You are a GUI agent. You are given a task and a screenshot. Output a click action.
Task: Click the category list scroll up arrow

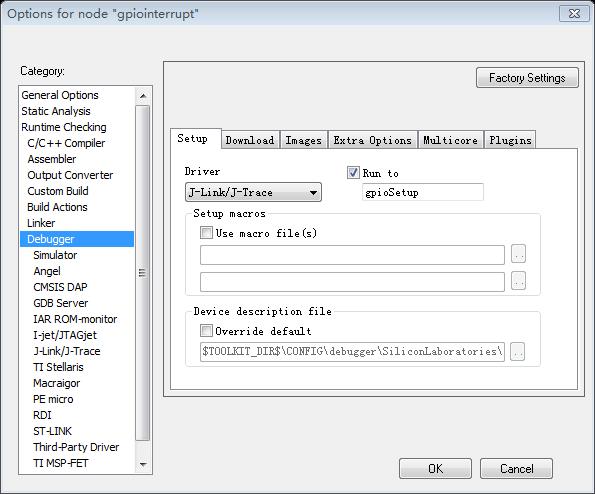[143, 96]
